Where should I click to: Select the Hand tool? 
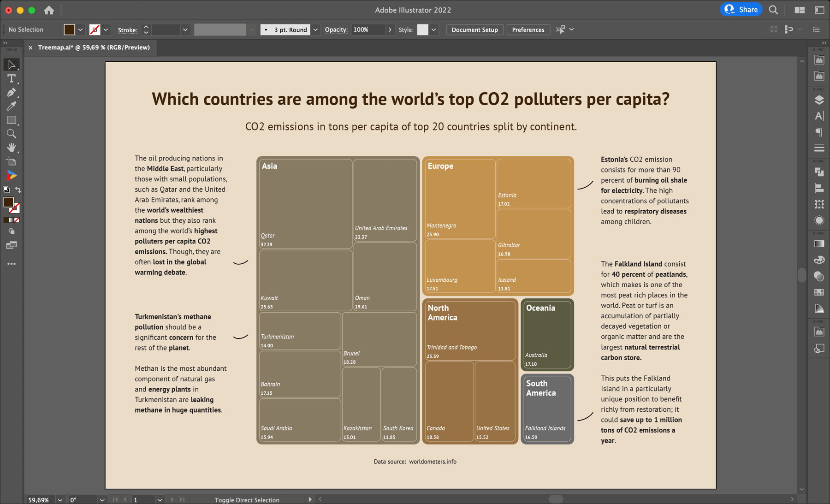11,148
